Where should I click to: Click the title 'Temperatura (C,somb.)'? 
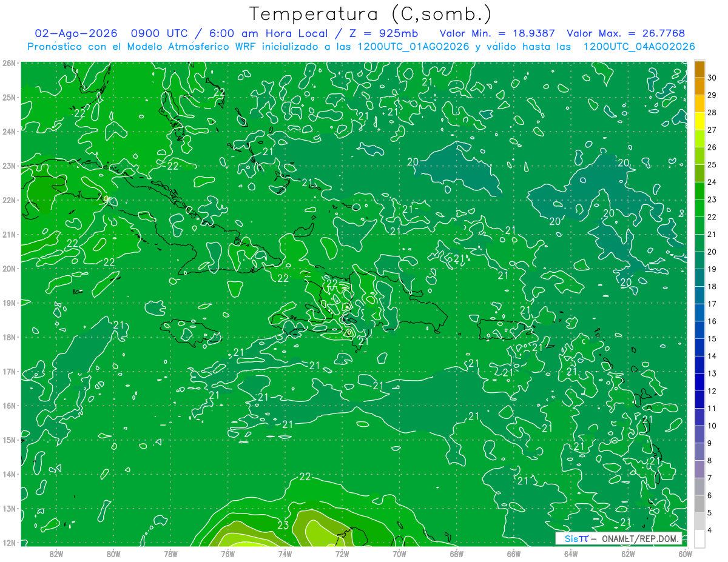coord(370,14)
